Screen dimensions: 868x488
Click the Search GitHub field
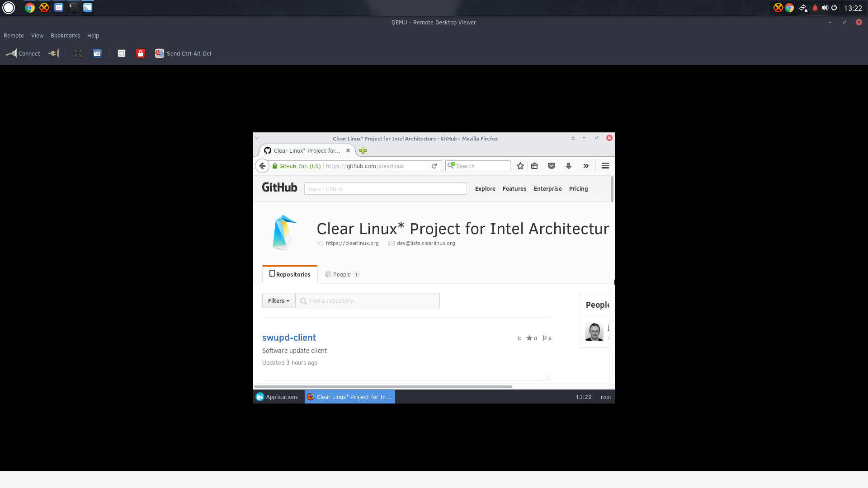[386, 189]
